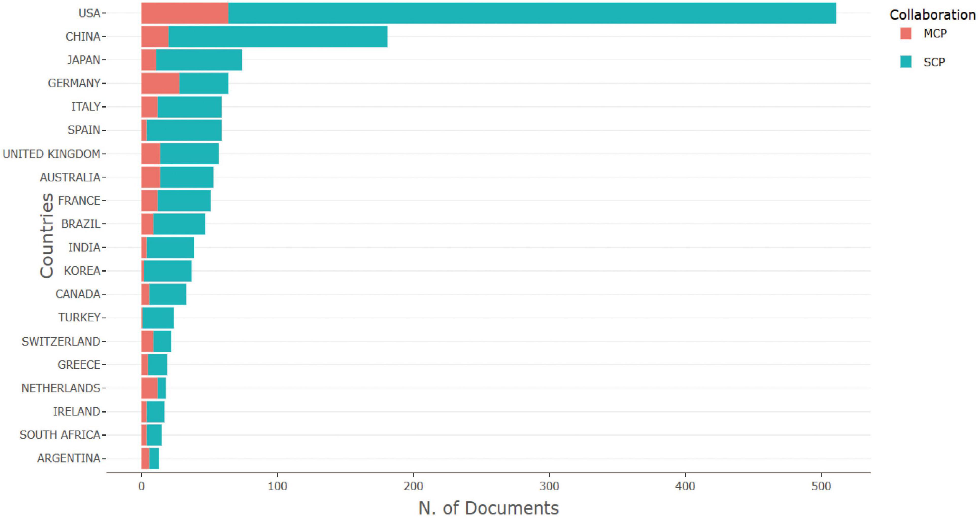Viewport: 980px width, 519px height.
Task: Click the N. of Documents axis title
Action: click(489, 508)
